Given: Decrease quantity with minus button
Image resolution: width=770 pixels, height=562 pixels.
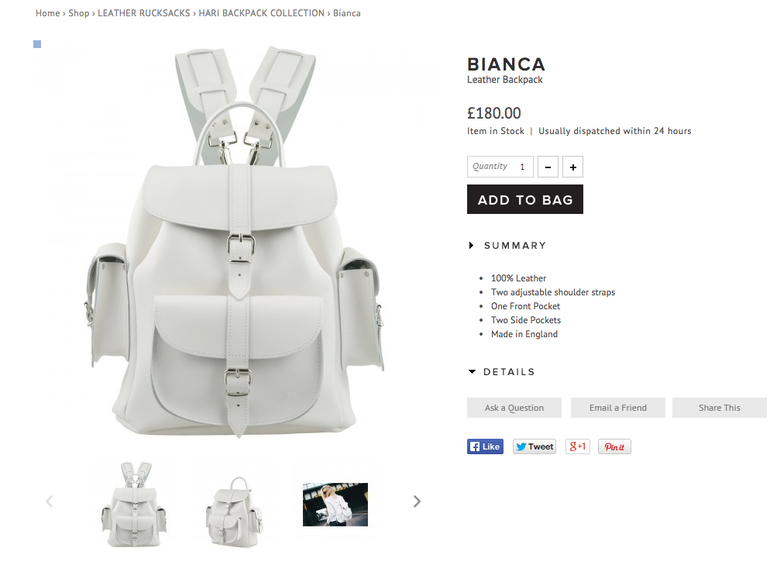Looking at the screenshot, I should tap(548, 167).
